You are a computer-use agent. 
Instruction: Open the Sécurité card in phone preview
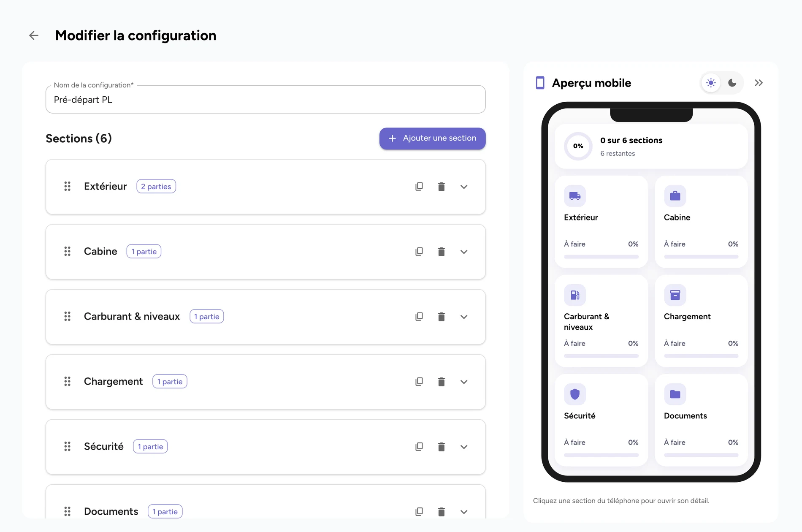pos(601,420)
